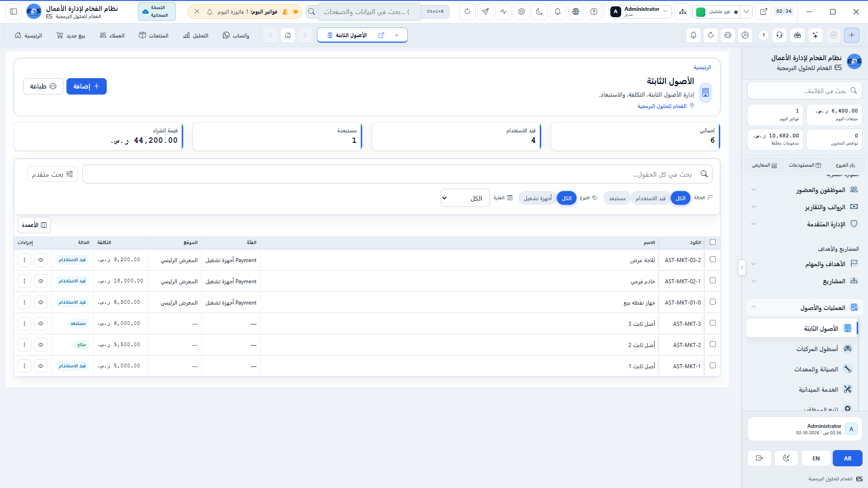Image resolution: width=868 pixels, height=488 pixels.
Task: Switch language with EN button
Action: [x=816, y=458]
